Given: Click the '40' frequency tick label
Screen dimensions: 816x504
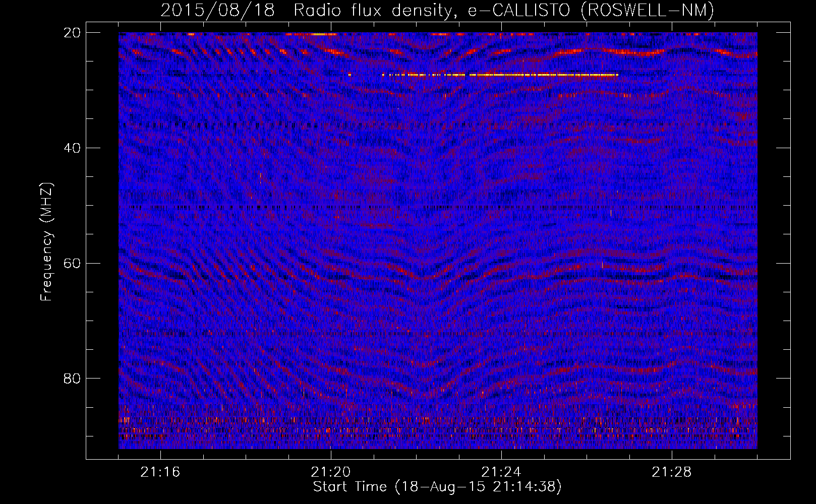Looking at the screenshot, I should (x=72, y=148).
